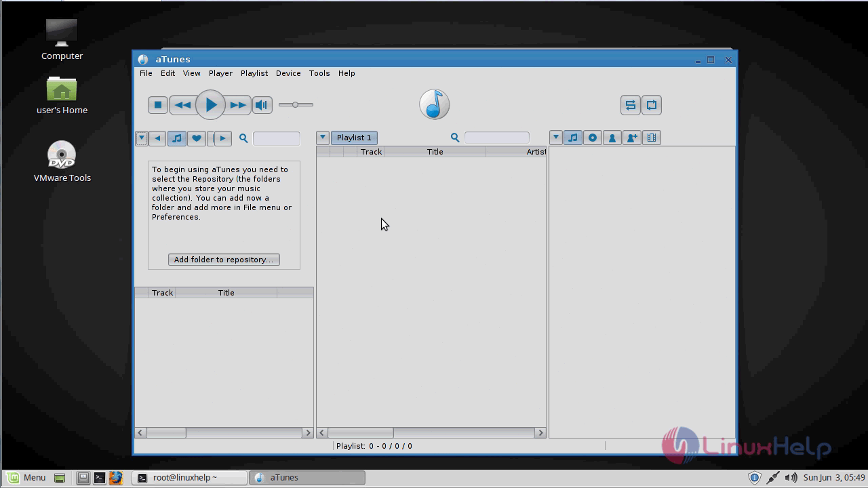Show artist context info person tab
This screenshot has height=488, width=868.
[x=612, y=138]
